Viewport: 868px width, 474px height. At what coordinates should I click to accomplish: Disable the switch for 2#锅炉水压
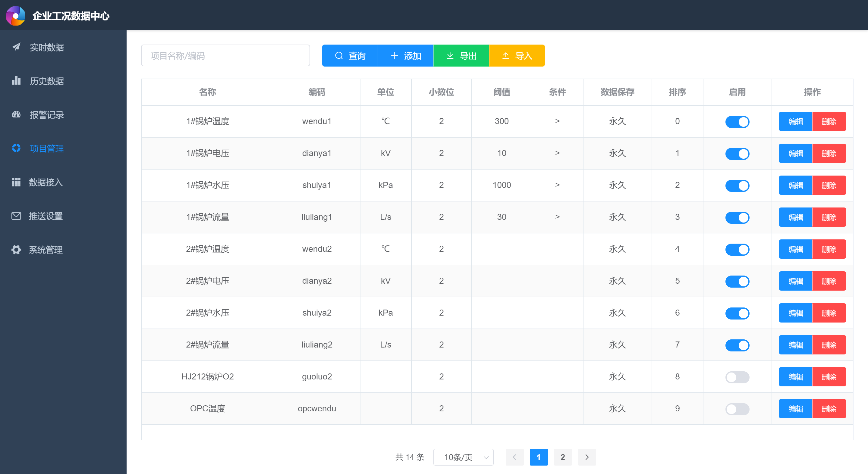[x=737, y=313]
